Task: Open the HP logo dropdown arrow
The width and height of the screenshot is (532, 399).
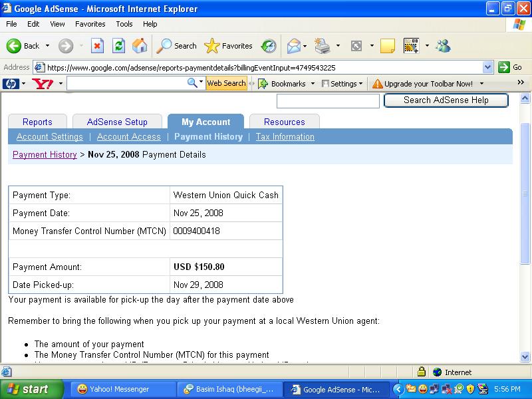Action: coord(23,84)
